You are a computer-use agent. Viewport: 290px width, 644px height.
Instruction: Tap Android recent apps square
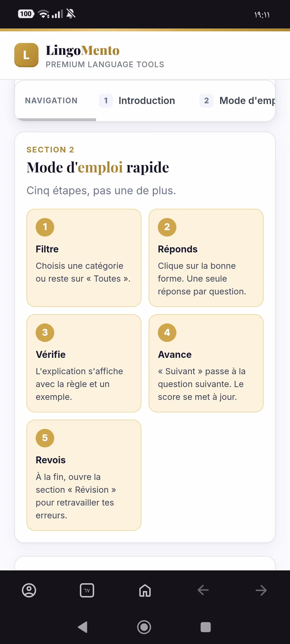click(x=206, y=627)
